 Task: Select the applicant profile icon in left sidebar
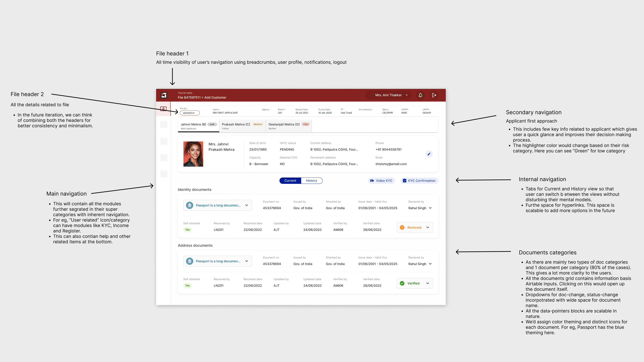pos(164,109)
